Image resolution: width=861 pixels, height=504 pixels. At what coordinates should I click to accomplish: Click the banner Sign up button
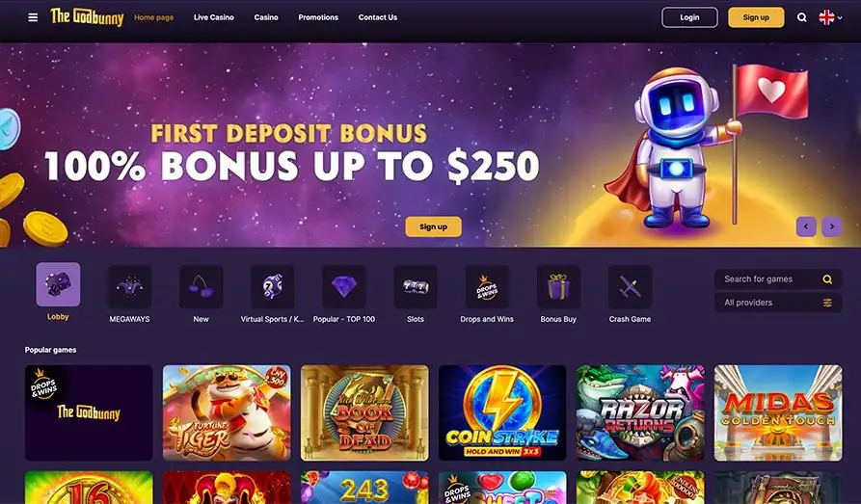tap(433, 226)
